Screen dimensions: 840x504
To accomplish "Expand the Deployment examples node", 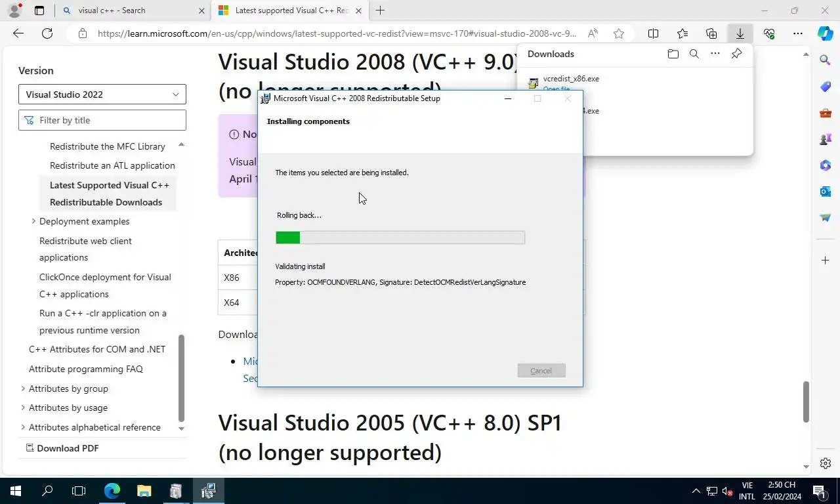I will [33, 221].
